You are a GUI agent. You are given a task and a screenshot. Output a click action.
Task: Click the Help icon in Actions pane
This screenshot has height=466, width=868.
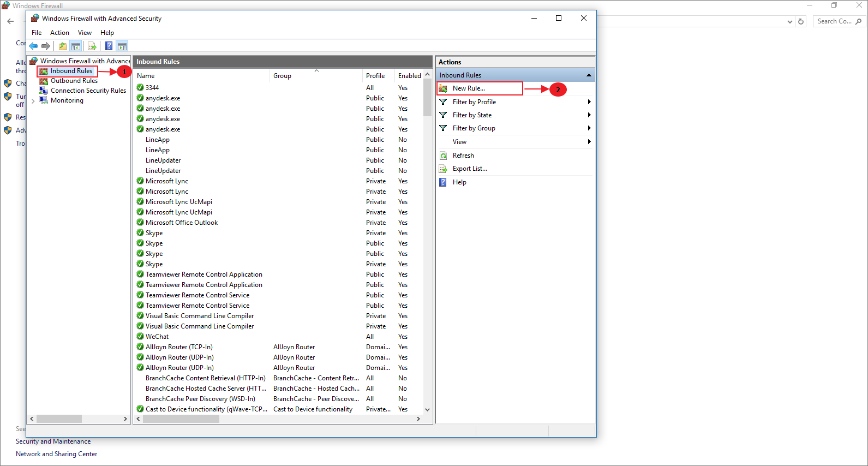click(444, 182)
